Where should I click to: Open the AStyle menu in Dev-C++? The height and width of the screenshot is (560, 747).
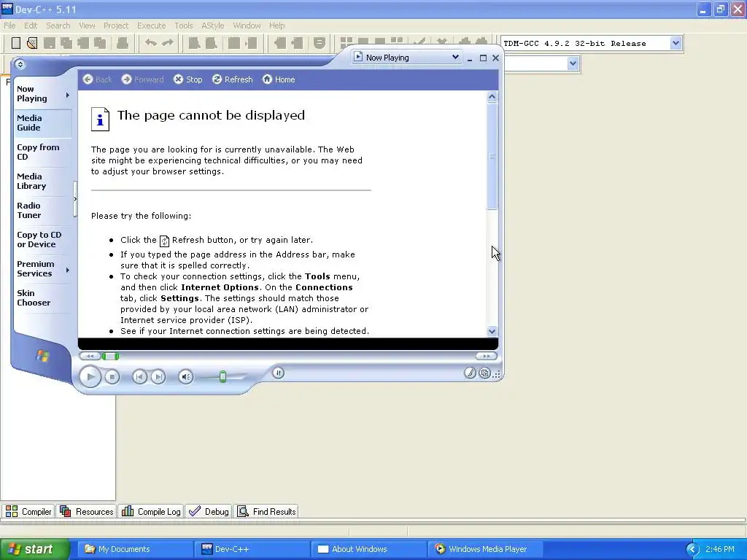click(212, 26)
